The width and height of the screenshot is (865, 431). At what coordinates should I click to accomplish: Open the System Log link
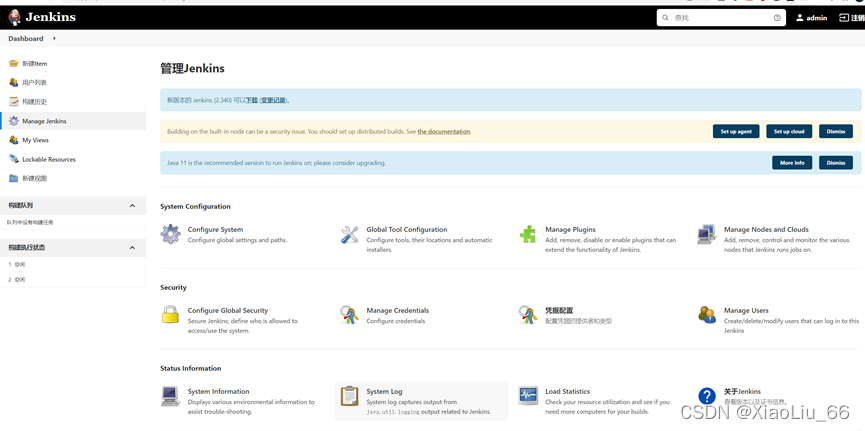click(x=385, y=391)
